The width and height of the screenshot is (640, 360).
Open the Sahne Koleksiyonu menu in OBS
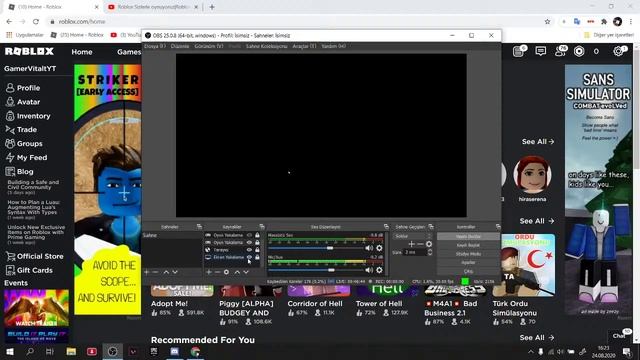(267, 46)
